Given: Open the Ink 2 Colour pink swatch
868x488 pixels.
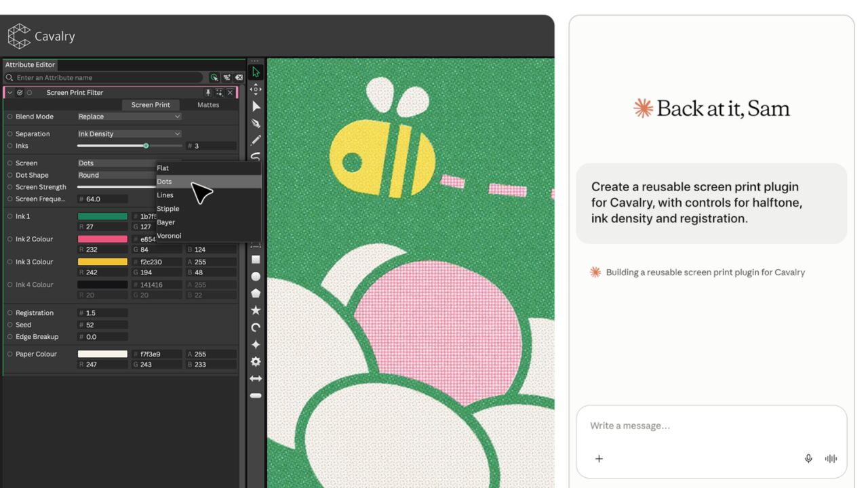Looking at the screenshot, I should [102, 239].
